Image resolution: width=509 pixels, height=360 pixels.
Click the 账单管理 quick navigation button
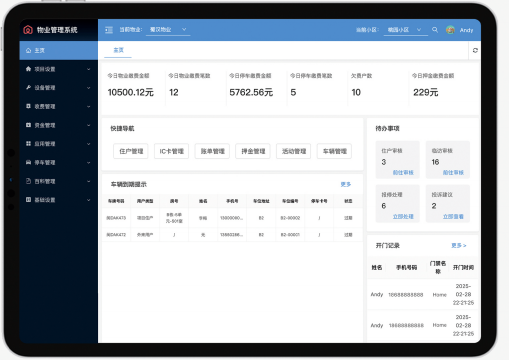212,151
